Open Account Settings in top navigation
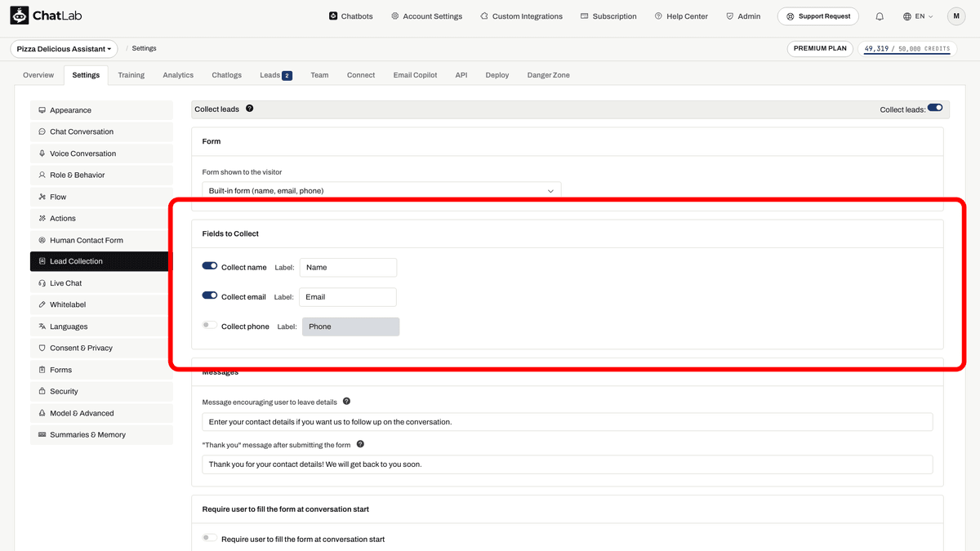Image resolution: width=980 pixels, height=551 pixels. point(426,16)
